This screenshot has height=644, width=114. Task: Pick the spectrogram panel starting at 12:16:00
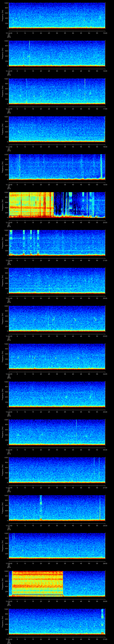pyautogui.click(x=57, y=91)
